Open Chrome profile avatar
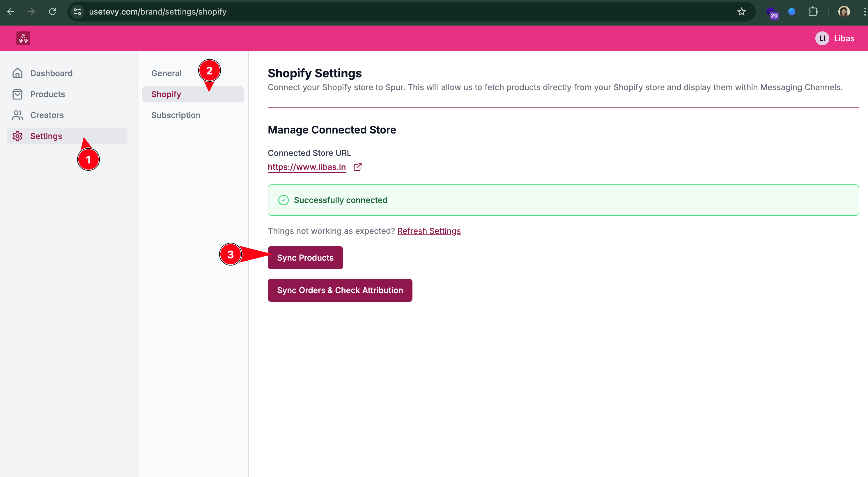868x477 pixels. pos(844,12)
